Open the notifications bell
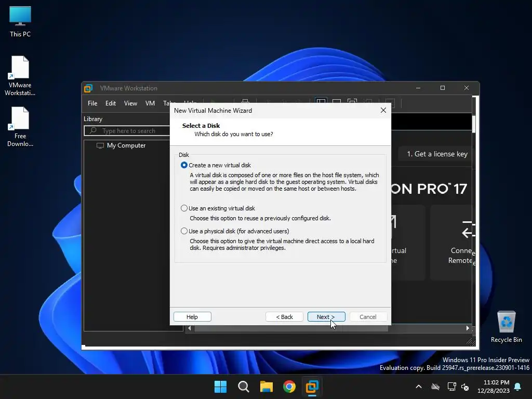This screenshot has height=399, width=532. coord(518,387)
